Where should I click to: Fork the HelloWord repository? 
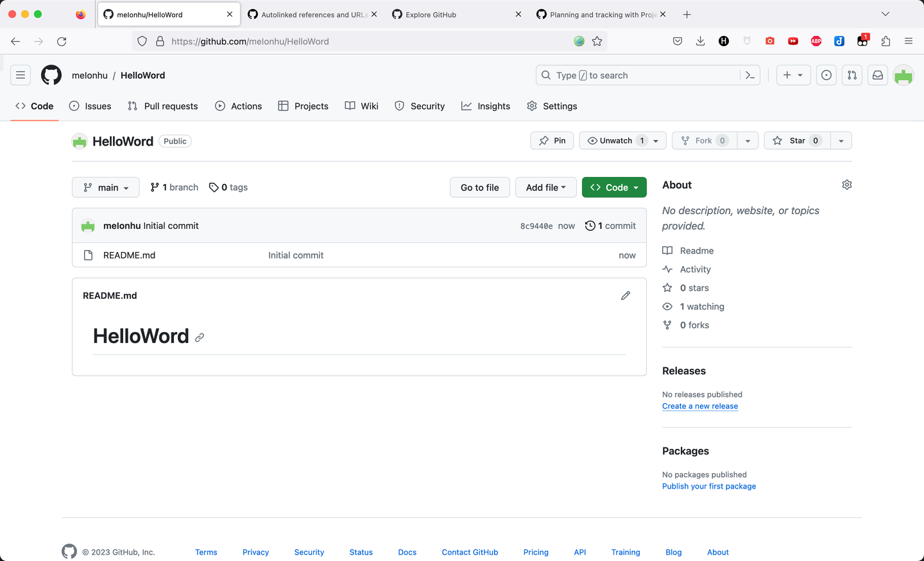tap(705, 140)
